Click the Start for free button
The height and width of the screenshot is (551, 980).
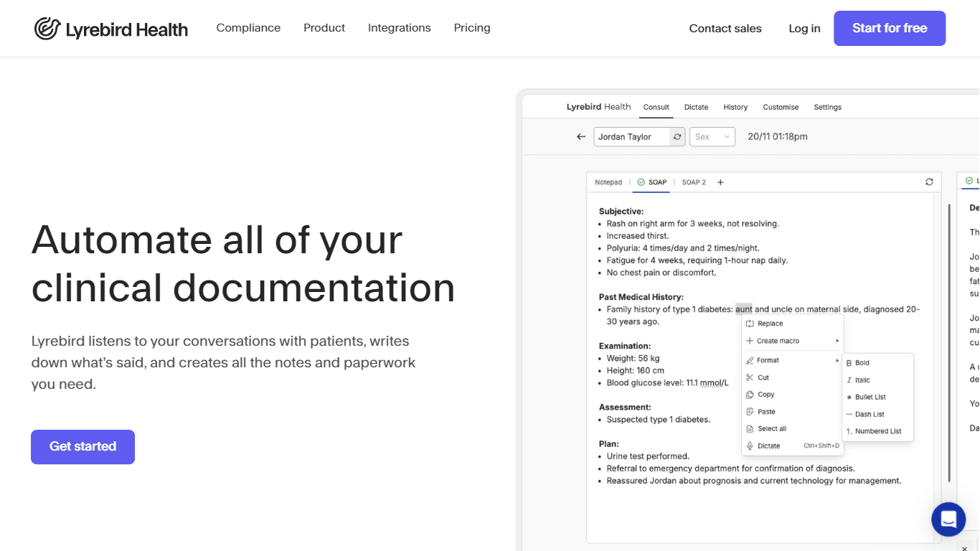coord(890,28)
